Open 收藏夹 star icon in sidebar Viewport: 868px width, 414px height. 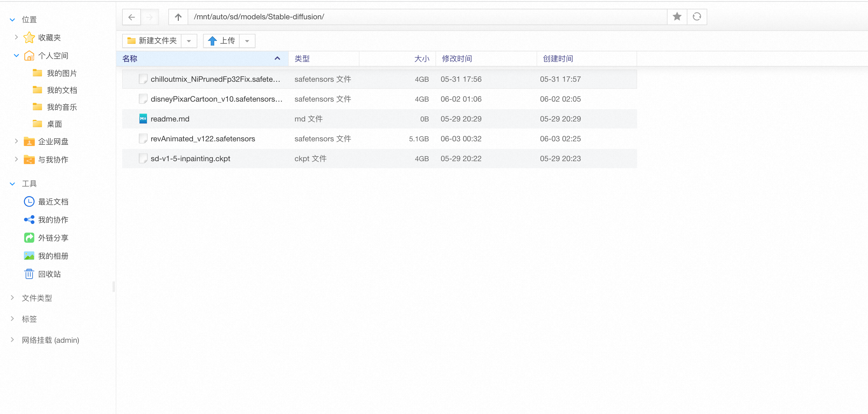(x=29, y=37)
